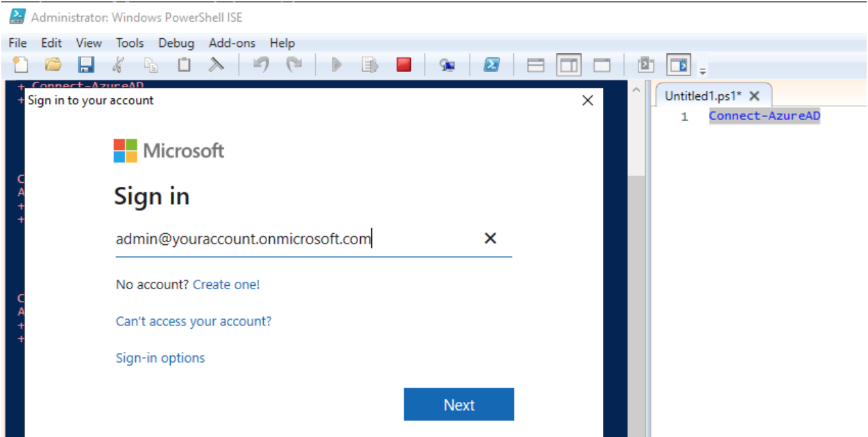This screenshot has width=868, height=437.
Task: Click the Undo icon
Action: [261, 64]
